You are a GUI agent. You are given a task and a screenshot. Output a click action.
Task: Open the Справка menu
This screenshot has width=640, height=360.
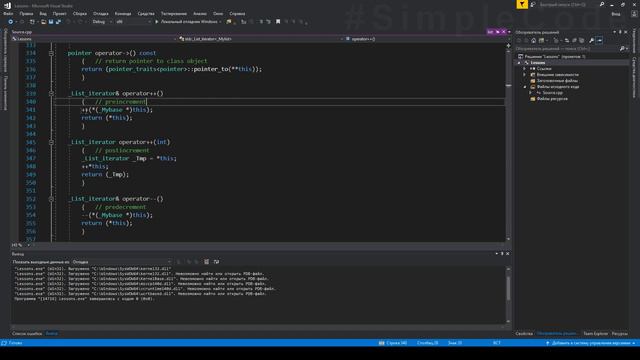pos(237,13)
